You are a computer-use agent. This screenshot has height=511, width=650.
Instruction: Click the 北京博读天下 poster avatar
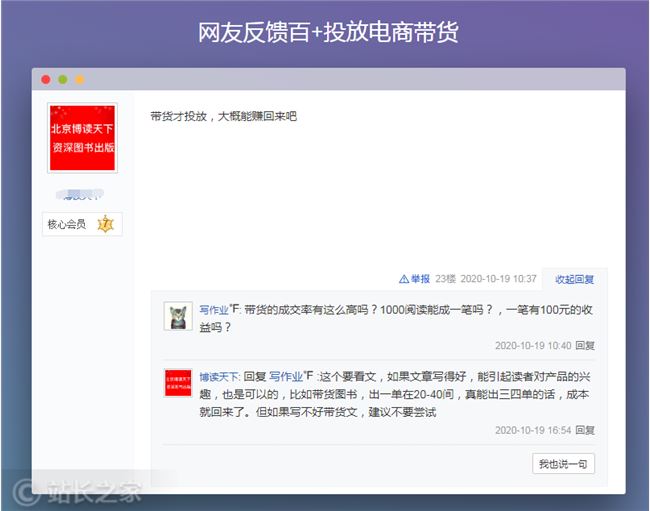click(x=82, y=138)
